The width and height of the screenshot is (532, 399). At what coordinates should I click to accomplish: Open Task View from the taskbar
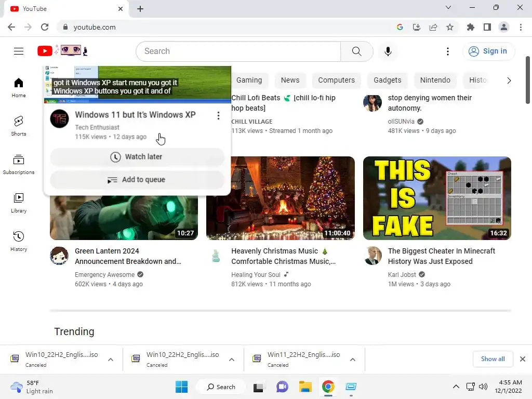[259, 387]
